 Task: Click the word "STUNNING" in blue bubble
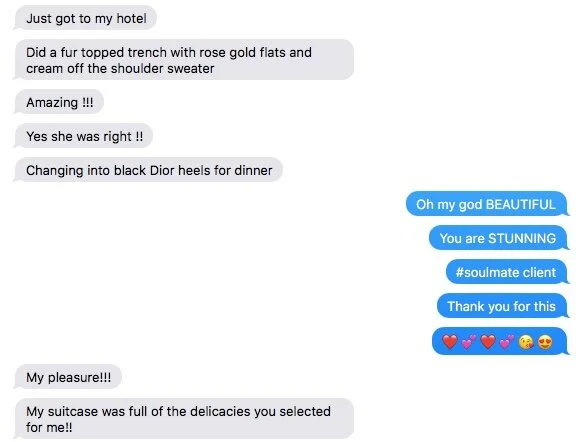(522, 238)
